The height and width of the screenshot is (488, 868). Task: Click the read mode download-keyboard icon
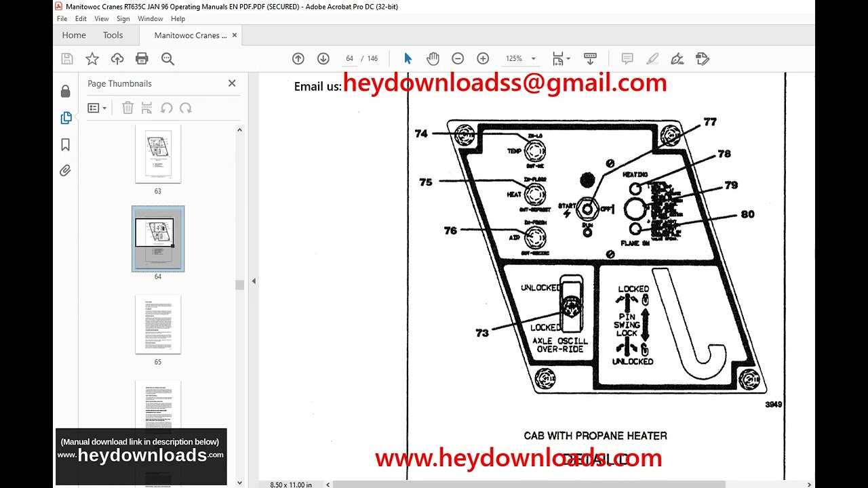[590, 59]
